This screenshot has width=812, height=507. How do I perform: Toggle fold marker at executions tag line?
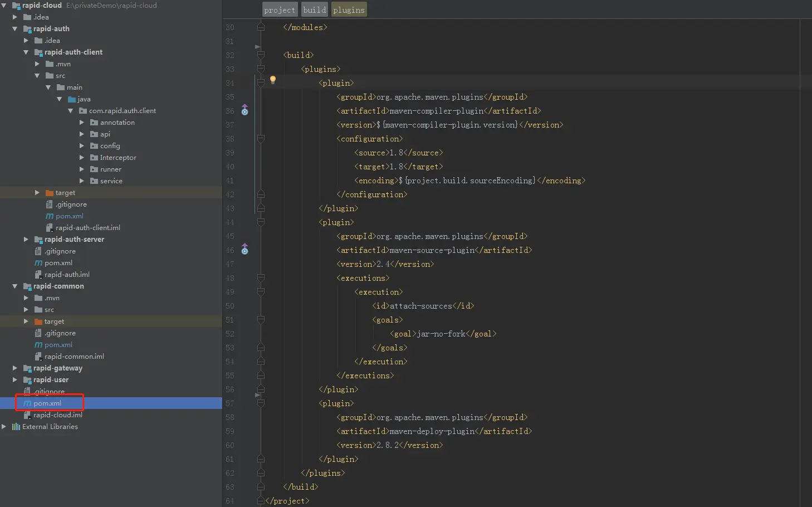click(x=261, y=278)
